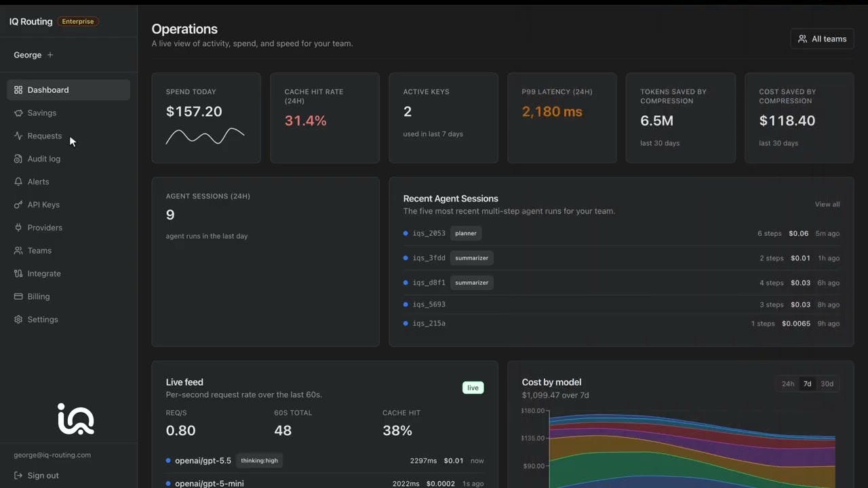Click the Alerts bell icon
Viewport: 868px width, 488px height.
tap(18, 182)
